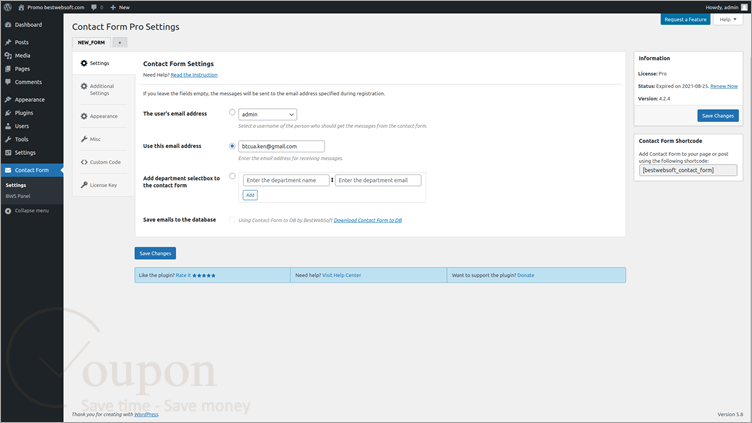Click the admin avatar in top bar
752x423 pixels.
[x=744, y=7]
